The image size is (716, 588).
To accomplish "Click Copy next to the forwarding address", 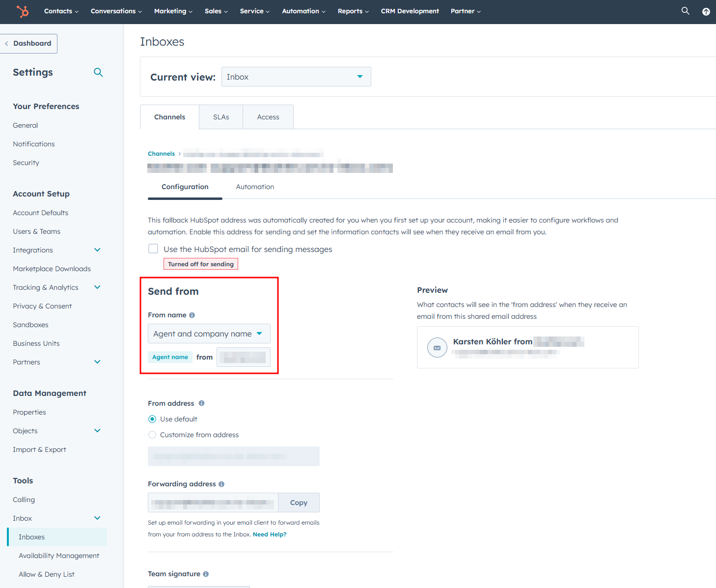I will click(299, 503).
